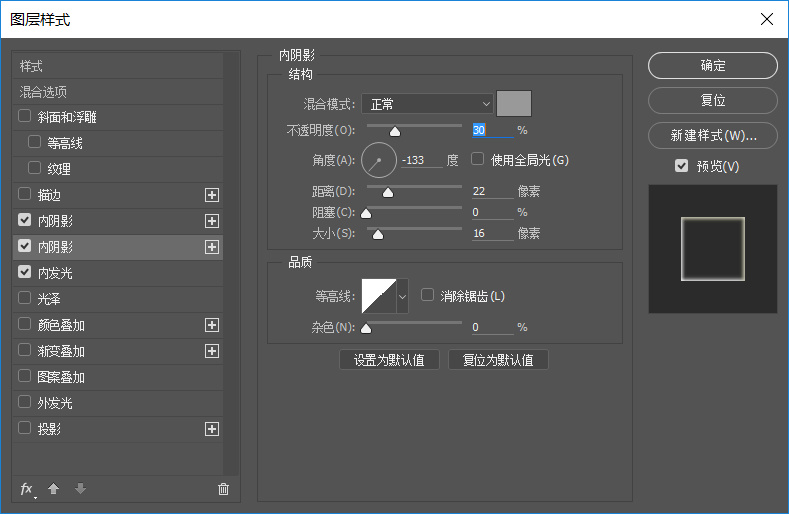This screenshot has height=514, width=789.
Task: Enable the 斜面和浮雕 checkbox
Action: (25, 117)
